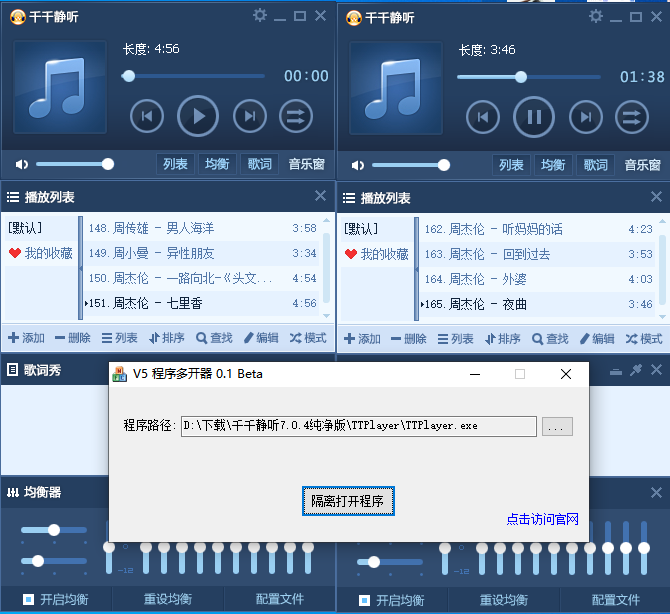Screen dimensions: 670x614
Task: Toggle 均衡 panel in right player
Action: click(x=553, y=165)
